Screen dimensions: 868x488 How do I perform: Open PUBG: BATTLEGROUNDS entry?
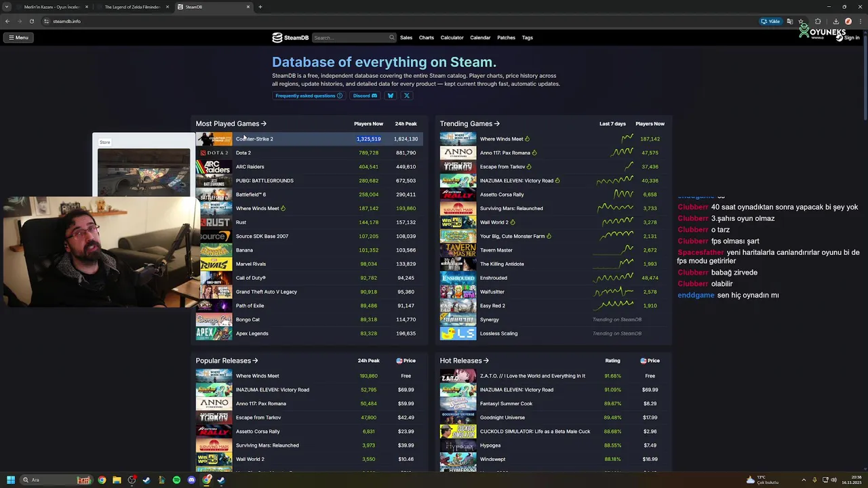[x=264, y=180]
